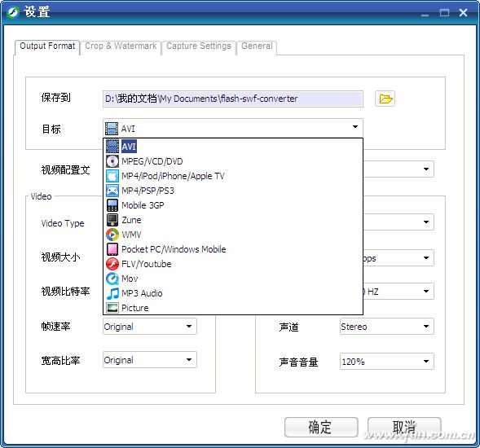Screen dimensions: 480x448
Task: Select the Mobile 3GP phone icon
Action: point(112,205)
